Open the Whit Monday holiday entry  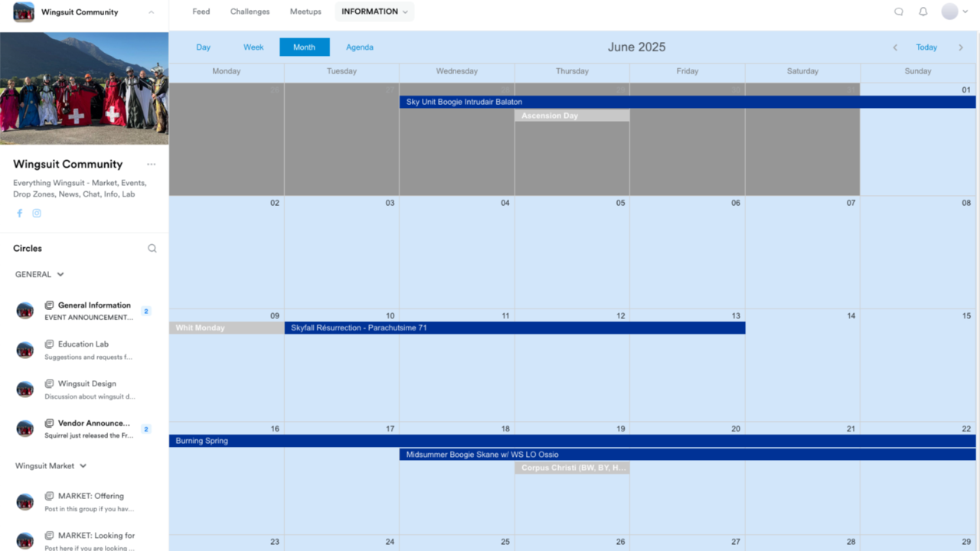[x=227, y=328]
